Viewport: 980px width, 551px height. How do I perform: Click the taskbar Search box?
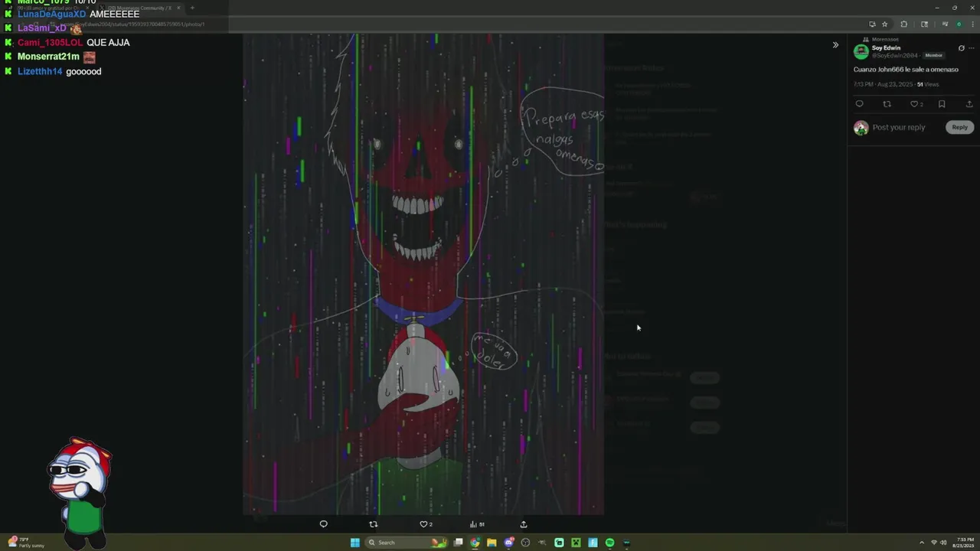pos(406,543)
